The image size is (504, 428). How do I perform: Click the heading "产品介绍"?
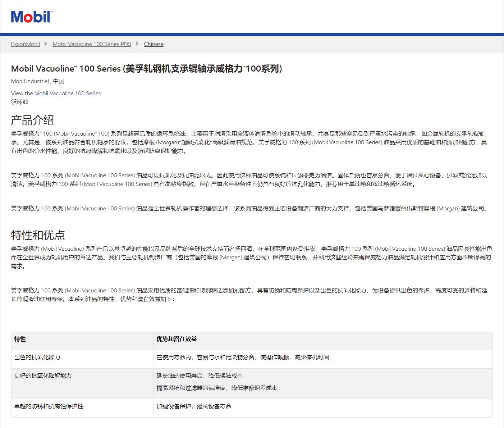(33, 120)
